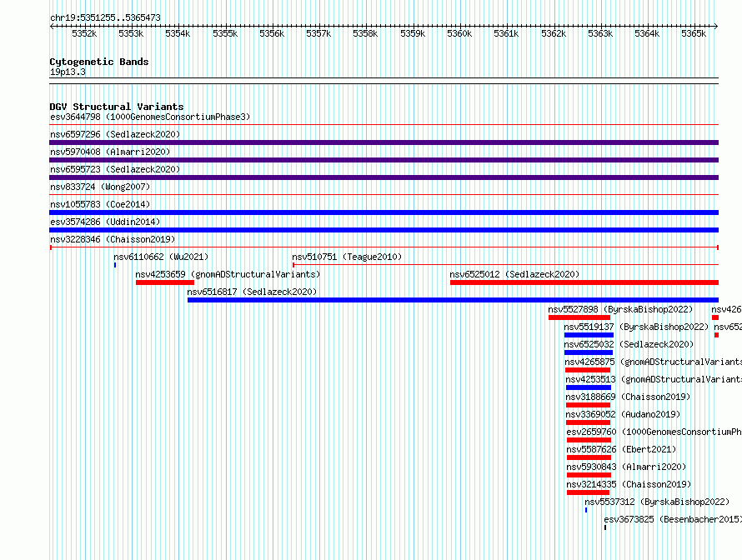Image resolution: width=742 pixels, height=560 pixels.
Task: Select the nsv6516817 long blue bar
Action: click(453, 300)
